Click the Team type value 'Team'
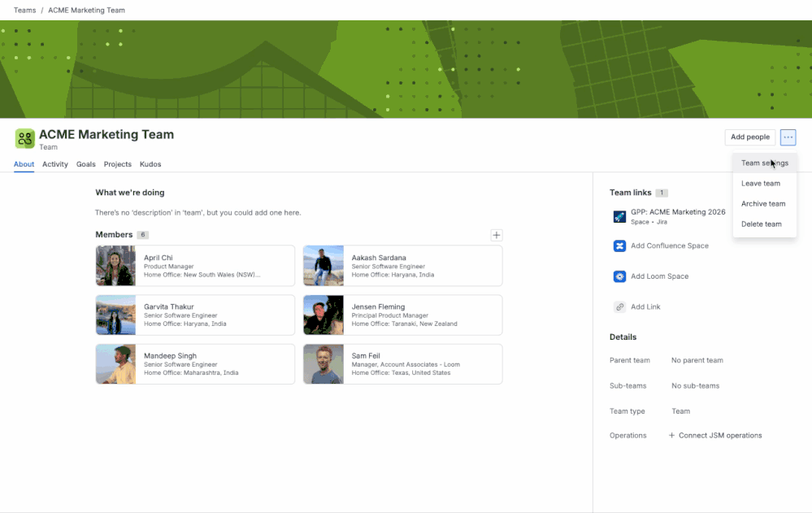 [x=680, y=411]
